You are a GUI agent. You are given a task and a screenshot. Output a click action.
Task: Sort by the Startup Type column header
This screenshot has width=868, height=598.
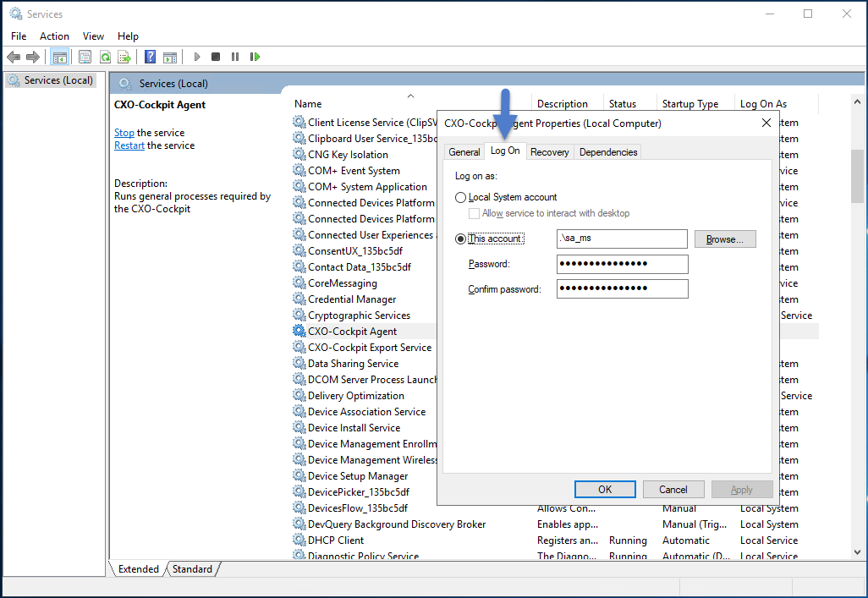[x=696, y=103]
